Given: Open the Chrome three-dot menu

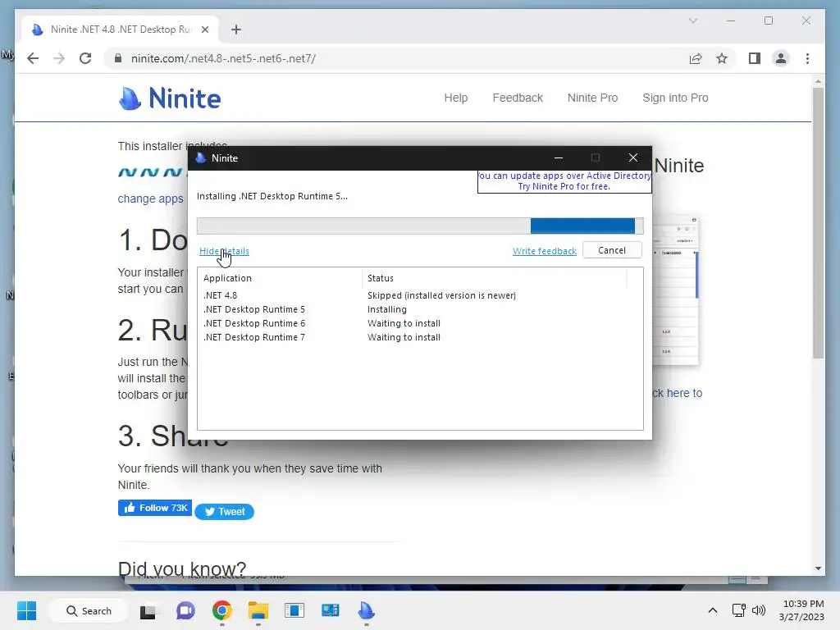Looking at the screenshot, I should [x=807, y=58].
